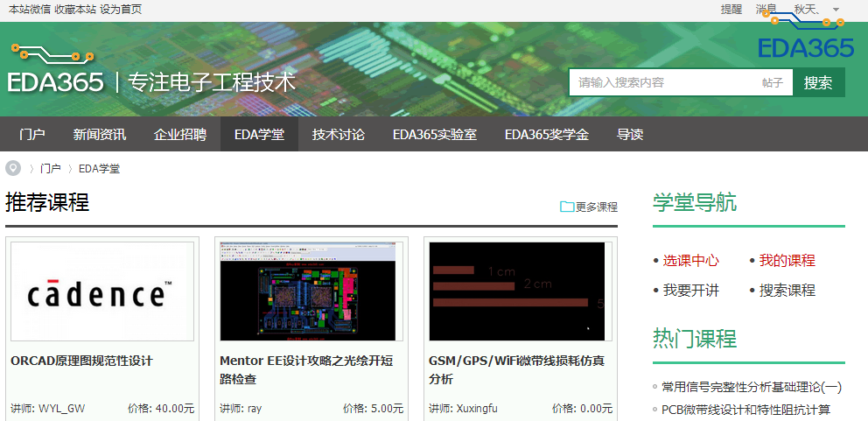Open the 消息 messages link

766,10
